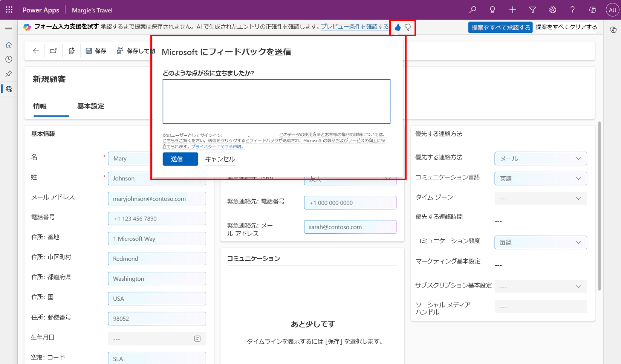Open the AU account avatar

click(613, 10)
